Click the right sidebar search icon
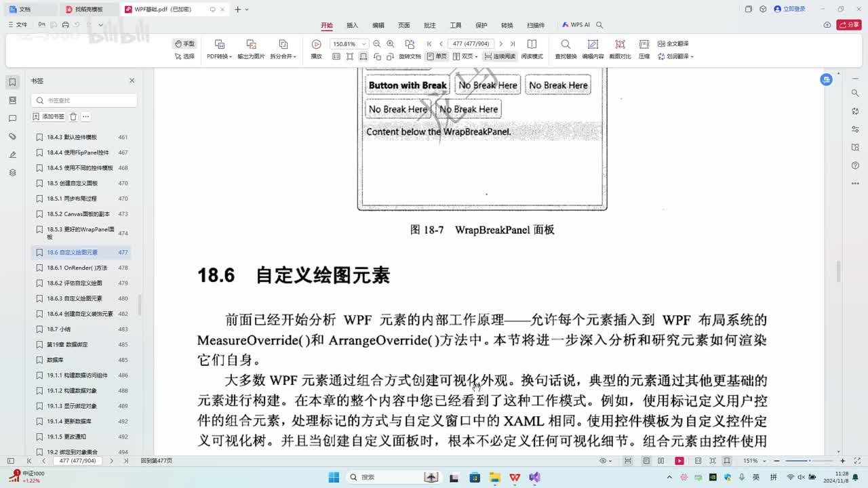868x488 pixels. (855, 94)
